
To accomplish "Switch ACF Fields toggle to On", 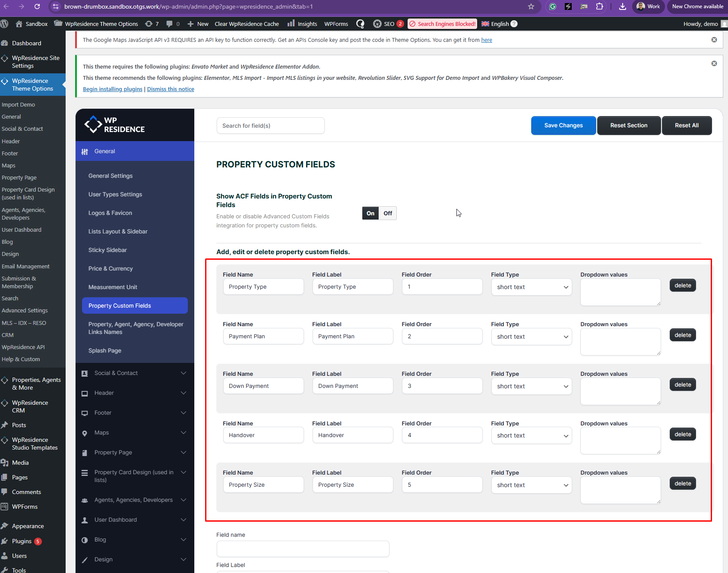I will [x=370, y=213].
